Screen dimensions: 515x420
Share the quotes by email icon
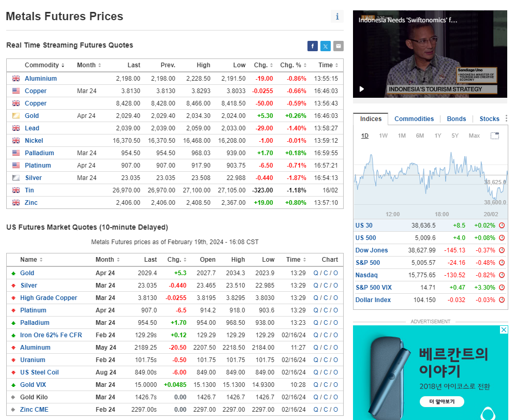[339, 46]
